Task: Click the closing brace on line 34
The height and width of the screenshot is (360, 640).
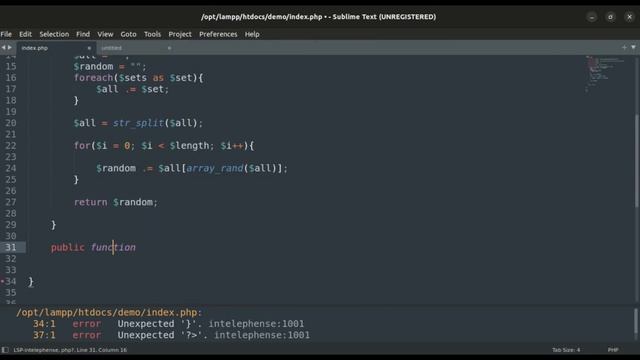Action: [x=31, y=282]
